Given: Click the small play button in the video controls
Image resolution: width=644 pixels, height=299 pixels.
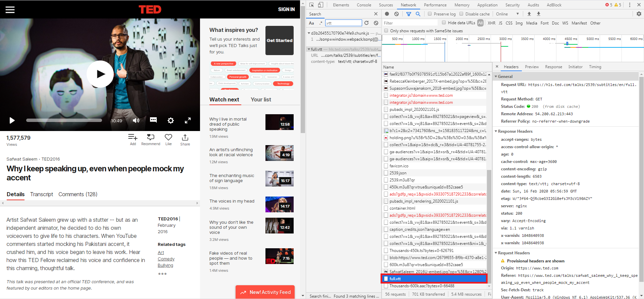Looking at the screenshot, I should pos(12,120).
